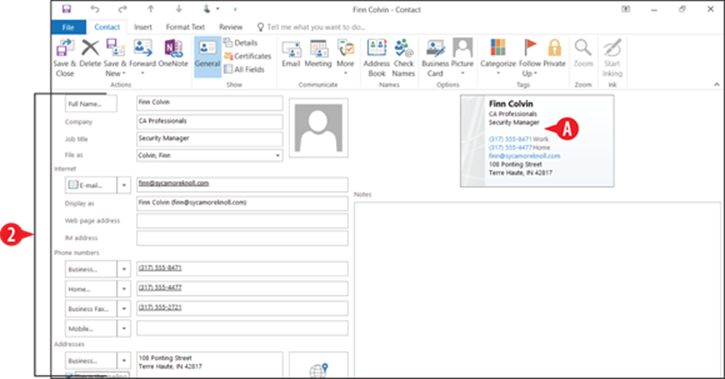Open the Customize Quick Access Toolbar dropdown
Image resolution: width=725 pixels, height=379 pixels.
[235, 9]
